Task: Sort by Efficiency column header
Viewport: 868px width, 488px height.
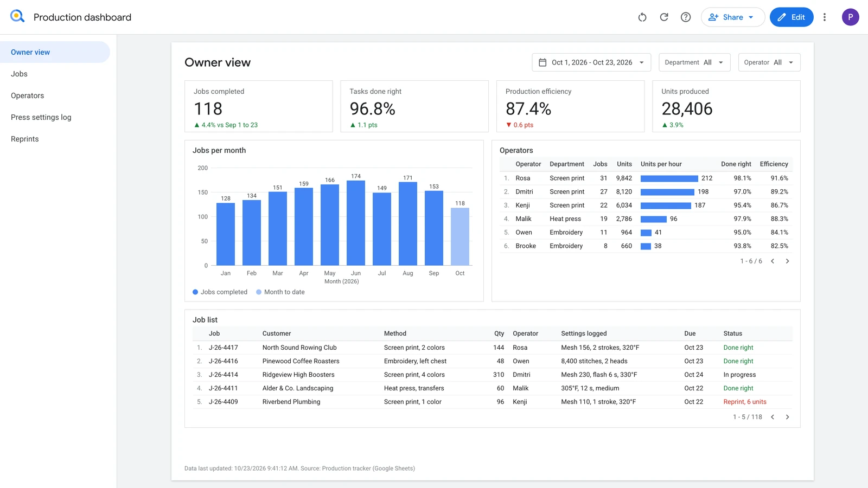Action: point(774,164)
